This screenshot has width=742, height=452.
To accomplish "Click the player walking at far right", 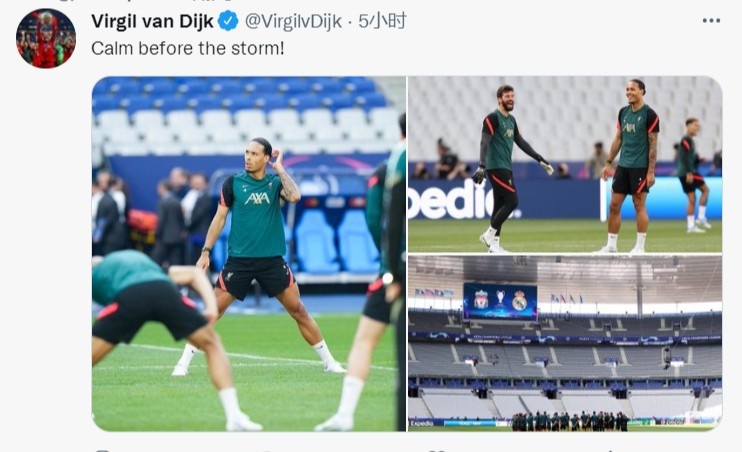I will coord(692,175).
